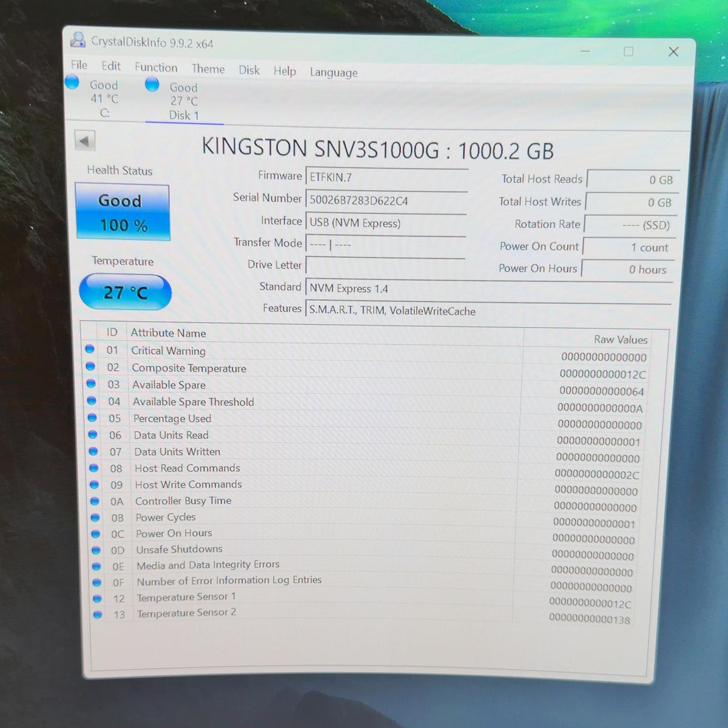Select the Critical Warning attribute name
Viewport: 728px width, 728px height.
click(168, 351)
